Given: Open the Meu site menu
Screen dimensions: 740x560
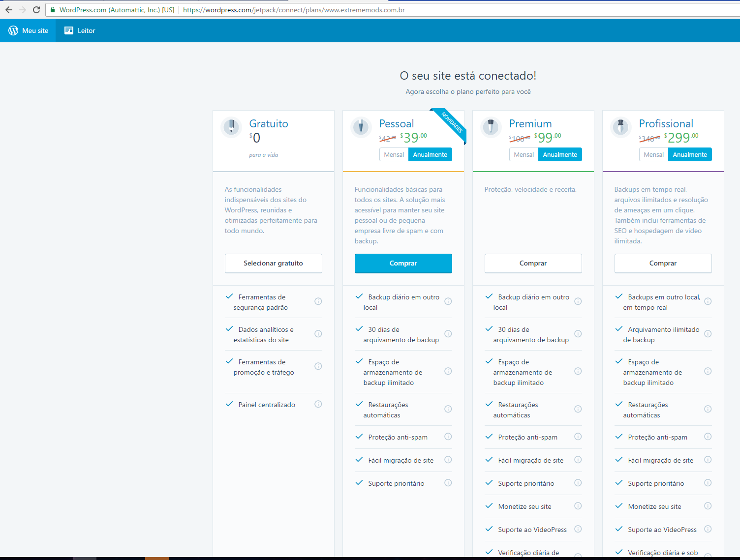Looking at the screenshot, I should coord(28,30).
